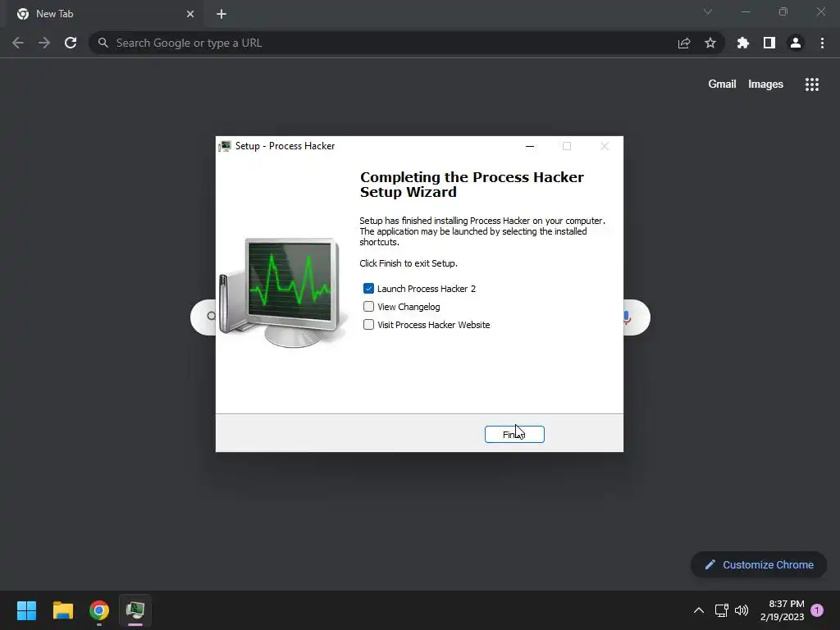Enable the View Changelog checkbox
The height and width of the screenshot is (630, 840).
[368, 307]
